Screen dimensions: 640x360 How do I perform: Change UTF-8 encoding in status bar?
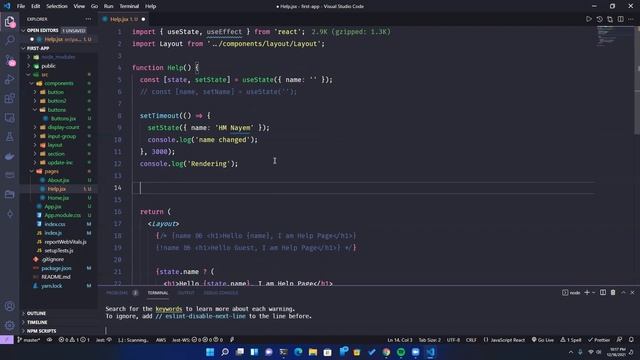click(x=453, y=340)
